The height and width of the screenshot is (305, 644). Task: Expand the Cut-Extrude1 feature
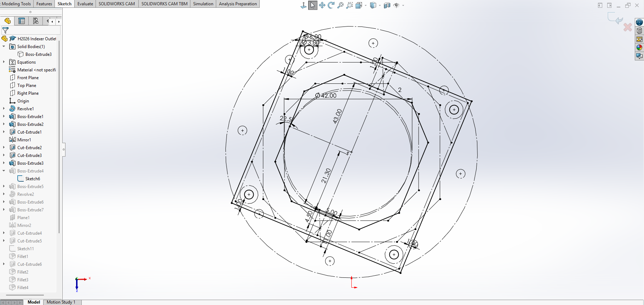[x=4, y=132]
